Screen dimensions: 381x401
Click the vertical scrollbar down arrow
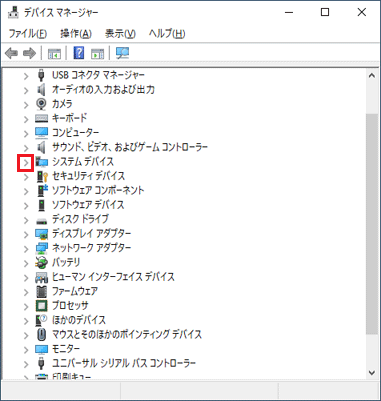pos(372,373)
